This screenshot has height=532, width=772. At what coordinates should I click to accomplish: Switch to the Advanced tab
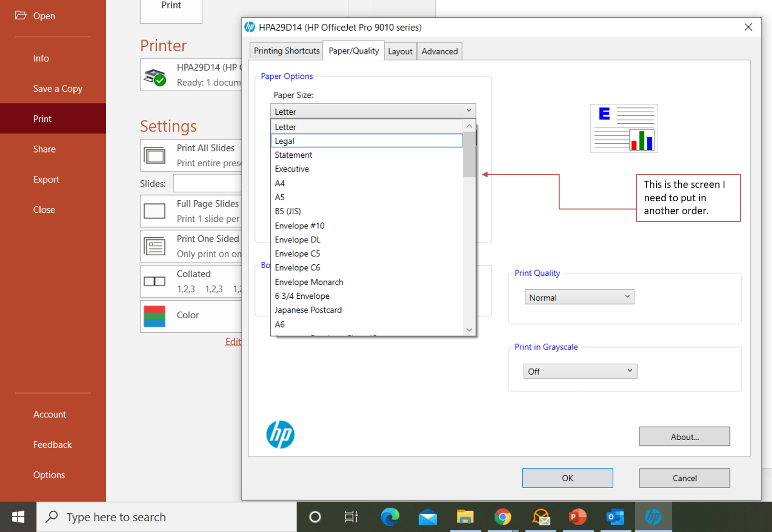click(x=439, y=51)
